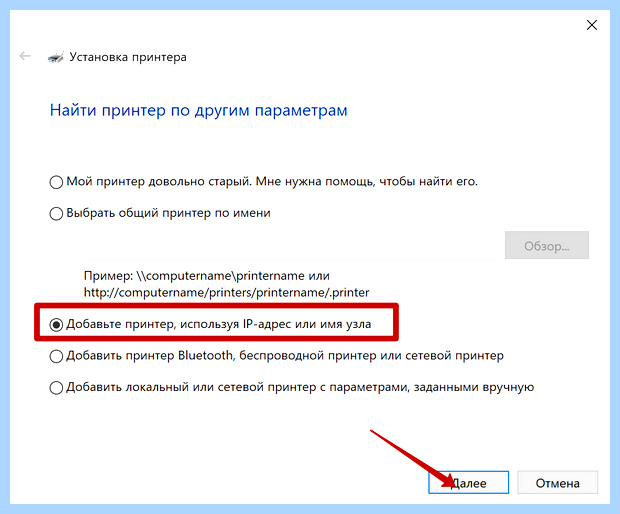This screenshot has width=620, height=514.
Task: Click the Обзор... browse button
Action: click(x=547, y=246)
